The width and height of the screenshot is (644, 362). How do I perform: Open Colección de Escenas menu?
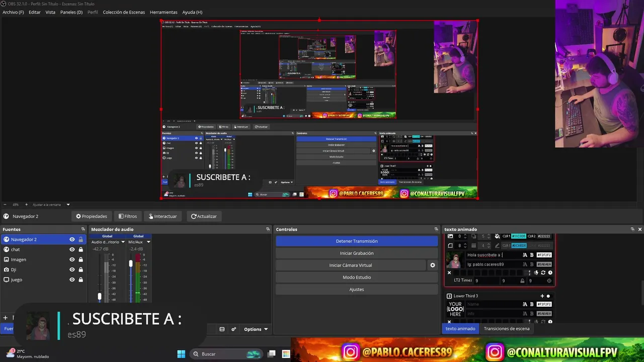click(x=124, y=12)
